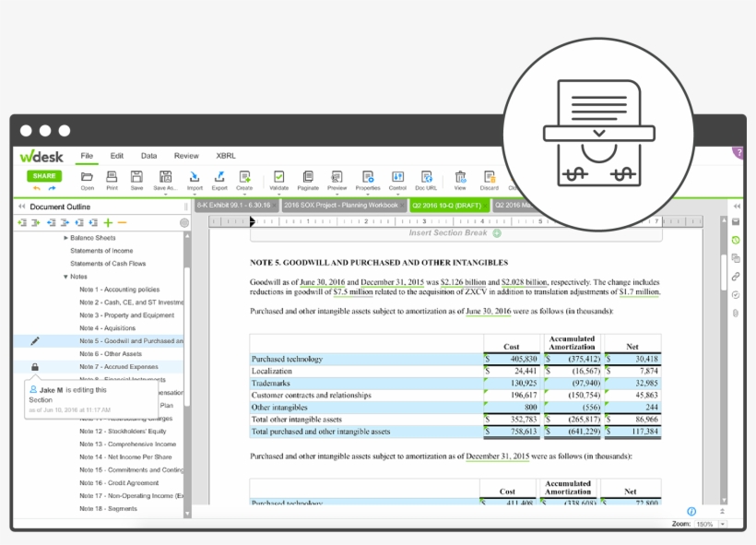Select Note 12 - Stockholders' Equity
The height and width of the screenshot is (545, 756).
pos(123,432)
